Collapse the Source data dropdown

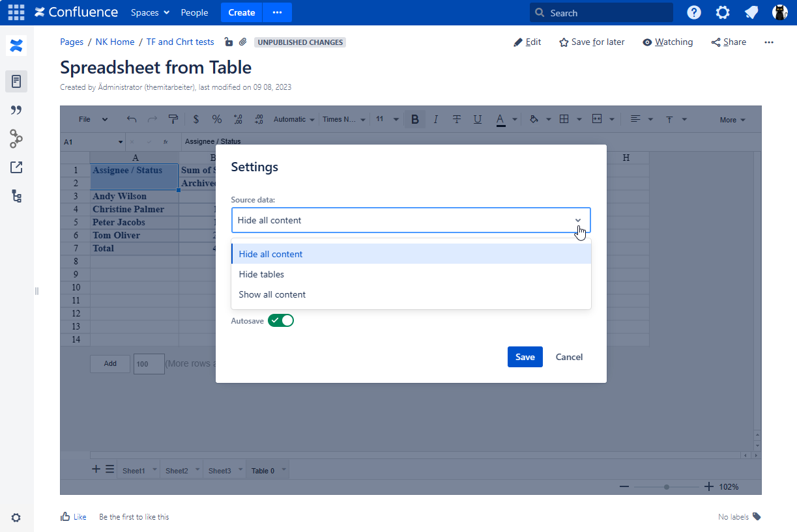577,220
